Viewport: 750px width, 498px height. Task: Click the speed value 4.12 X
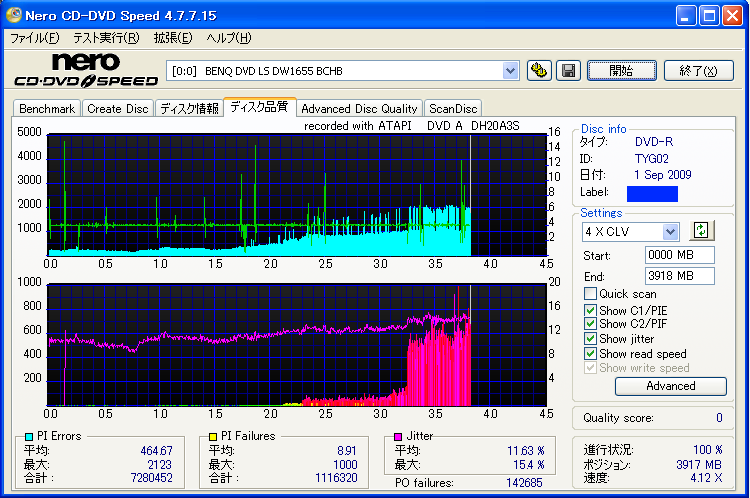[706, 477]
